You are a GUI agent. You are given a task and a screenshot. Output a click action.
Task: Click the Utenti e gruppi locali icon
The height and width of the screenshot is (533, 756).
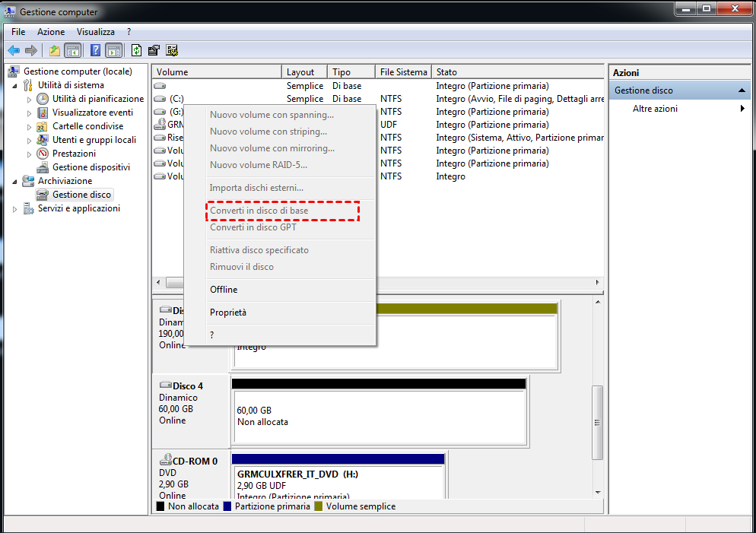coord(43,140)
